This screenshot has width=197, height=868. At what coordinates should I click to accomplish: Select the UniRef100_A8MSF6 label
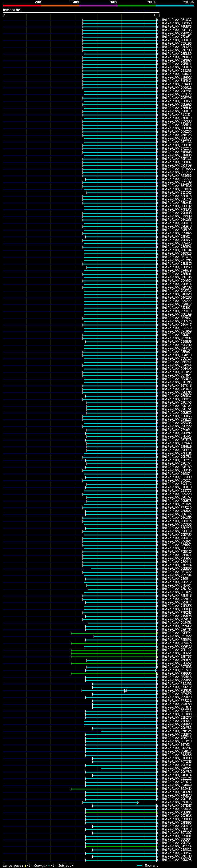(x=176, y=47)
